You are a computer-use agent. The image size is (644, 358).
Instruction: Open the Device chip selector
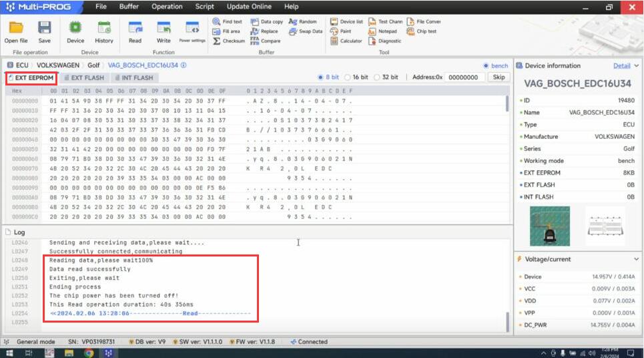pos(75,32)
